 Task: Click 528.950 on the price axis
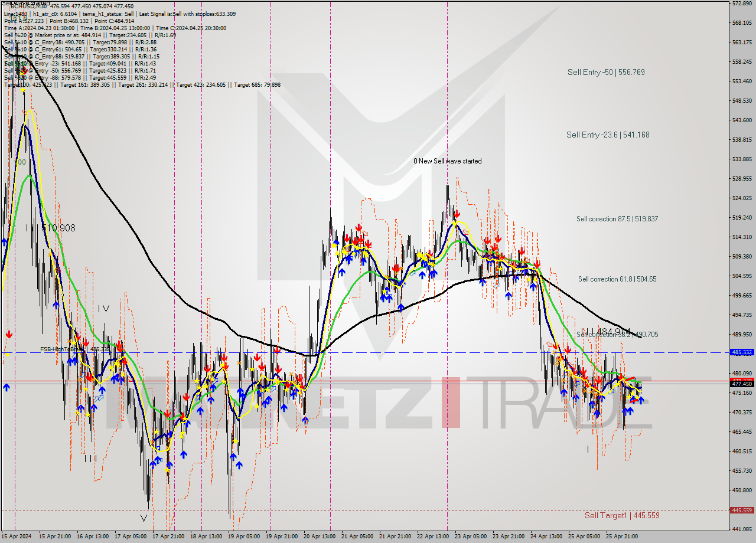[x=742, y=179]
